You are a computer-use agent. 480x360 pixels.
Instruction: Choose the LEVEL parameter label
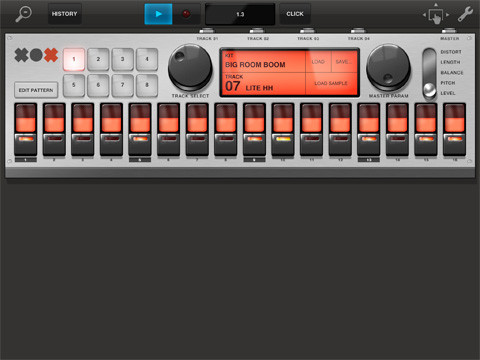tap(448, 93)
